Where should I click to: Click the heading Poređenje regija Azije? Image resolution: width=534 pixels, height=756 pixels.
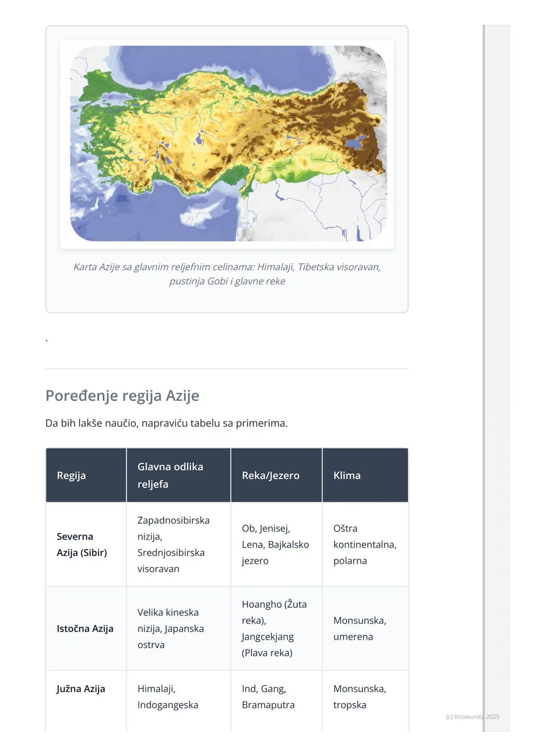[122, 396]
